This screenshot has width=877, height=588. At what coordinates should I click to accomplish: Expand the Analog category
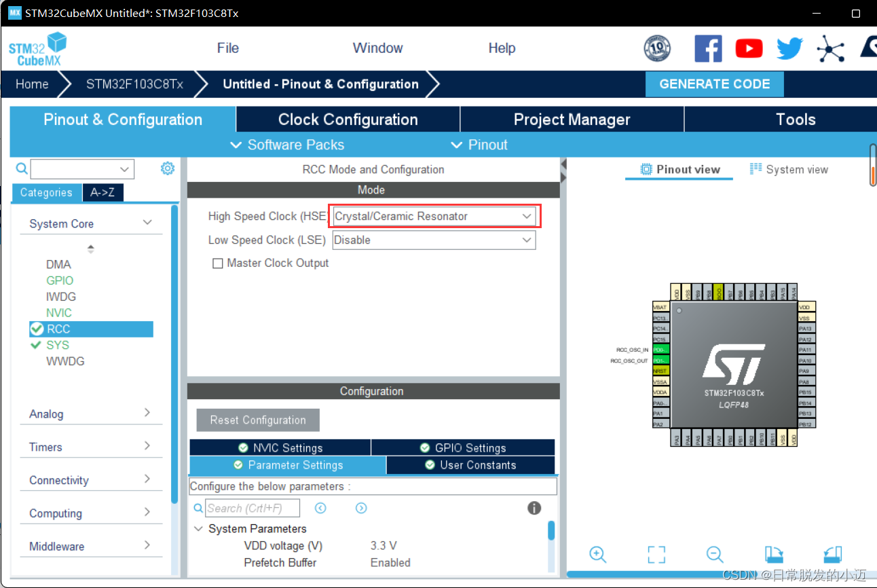(147, 413)
